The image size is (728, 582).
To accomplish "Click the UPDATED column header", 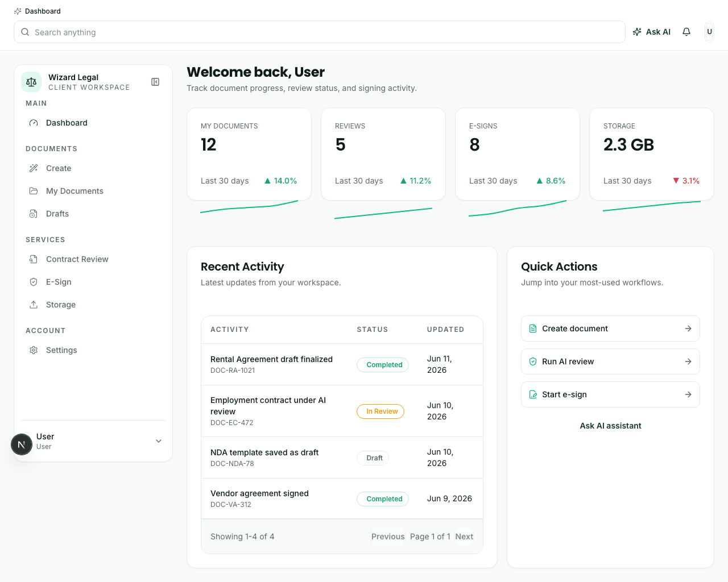I will point(445,330).
